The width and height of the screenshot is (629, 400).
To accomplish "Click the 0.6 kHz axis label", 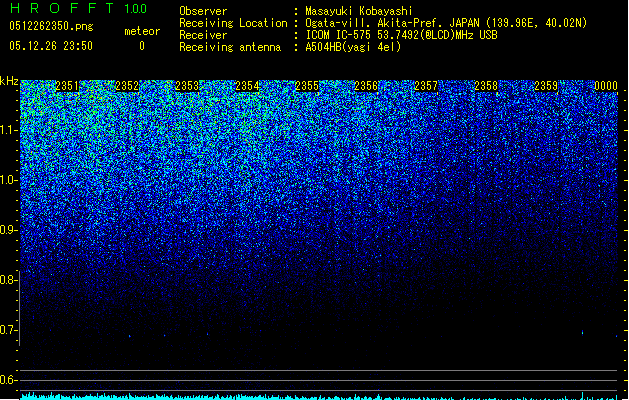I will click(8, 380).
